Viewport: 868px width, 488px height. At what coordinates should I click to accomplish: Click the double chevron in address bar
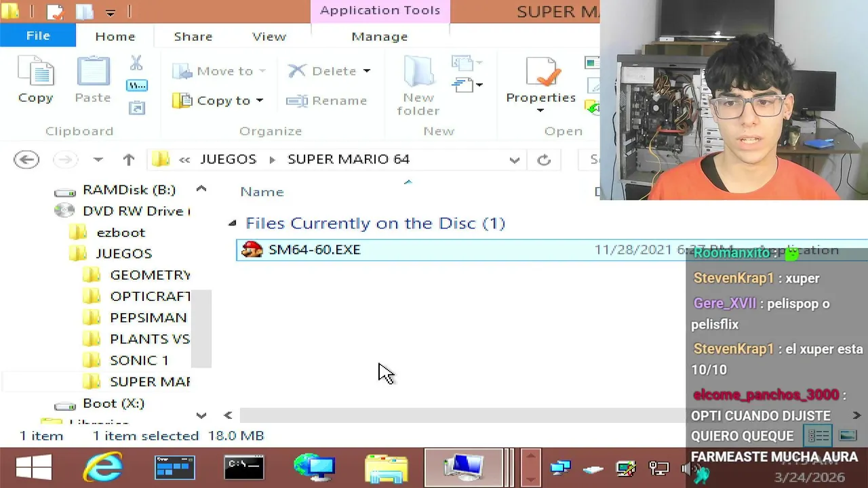point(184,159)
